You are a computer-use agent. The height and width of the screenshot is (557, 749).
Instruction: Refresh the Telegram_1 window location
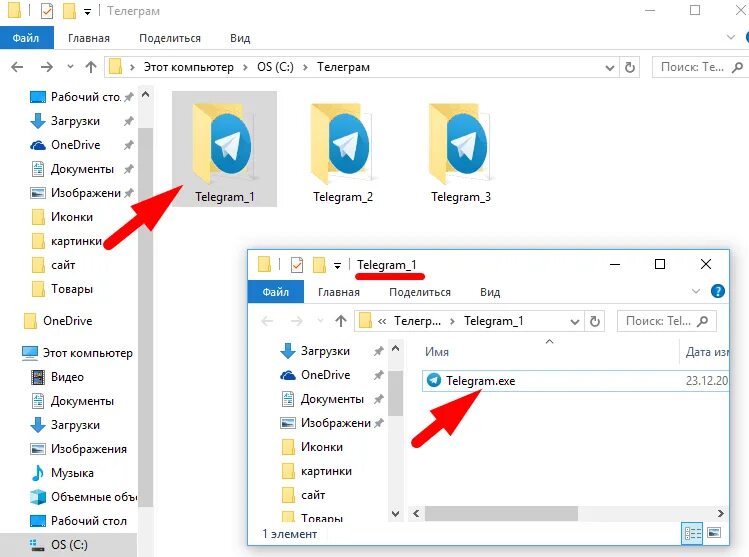594,321
